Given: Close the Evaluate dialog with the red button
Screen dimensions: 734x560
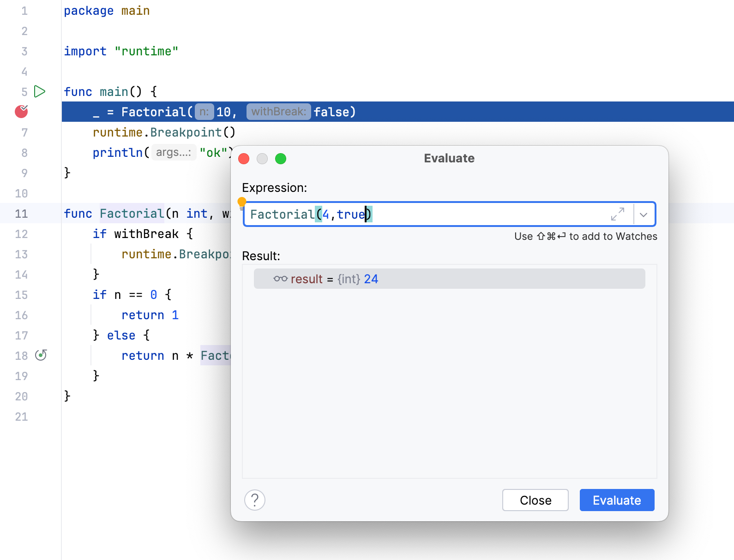Looking at the screenshot, I should coord(244,159).
